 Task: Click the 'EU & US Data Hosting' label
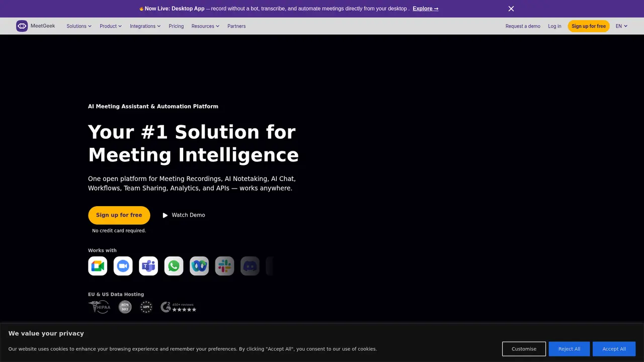pyautogui.click(x=116, y=295)
